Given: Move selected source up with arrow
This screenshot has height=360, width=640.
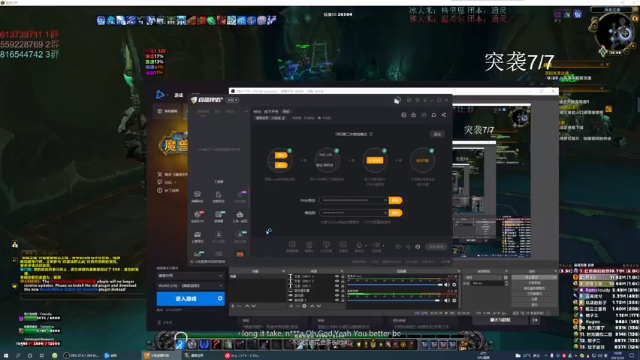Looking at the screenshot, I should pyautogui.click(x=312, y=306).
